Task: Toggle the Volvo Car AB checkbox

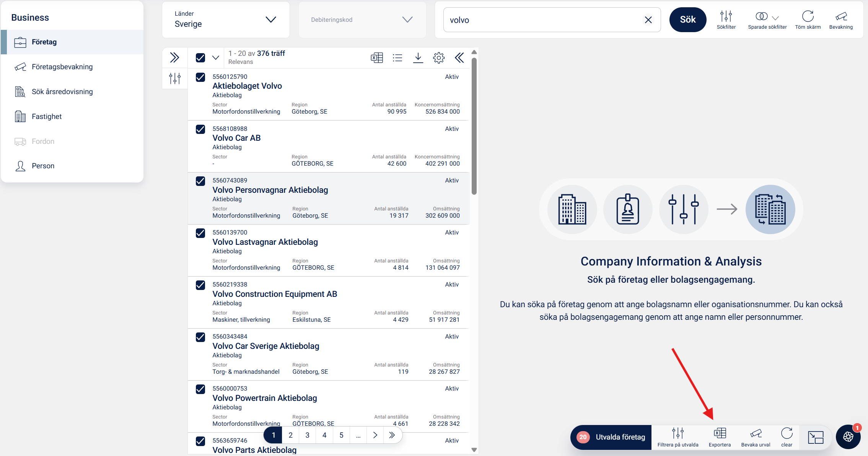Action: [x=200, y=129]
